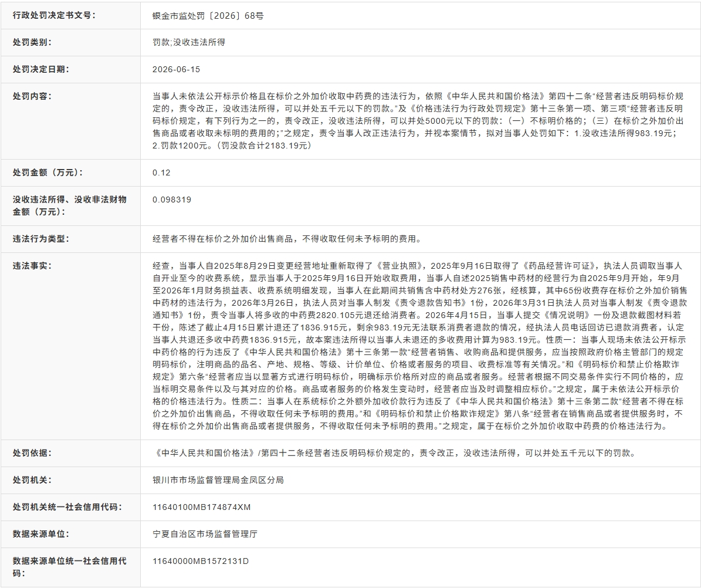Click the 违法行为类型 label
The height and width of the screenshot is (588, 701).
41,239
